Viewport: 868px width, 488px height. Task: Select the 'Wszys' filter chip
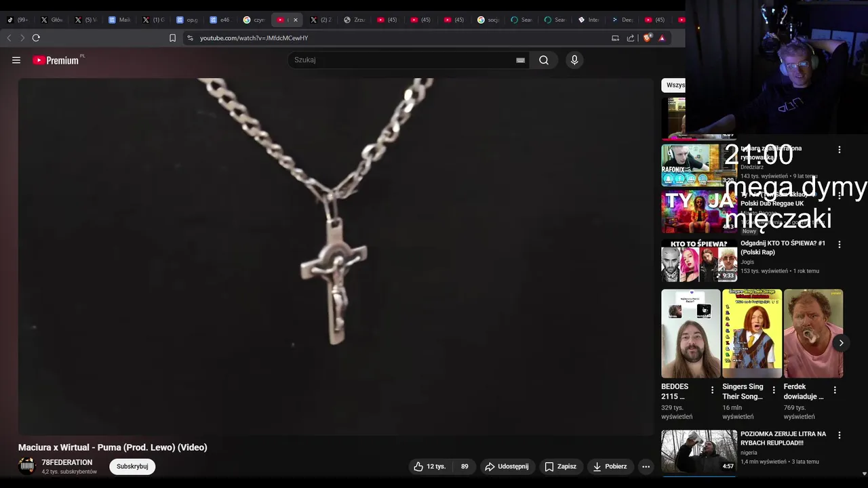coord(673,85)
